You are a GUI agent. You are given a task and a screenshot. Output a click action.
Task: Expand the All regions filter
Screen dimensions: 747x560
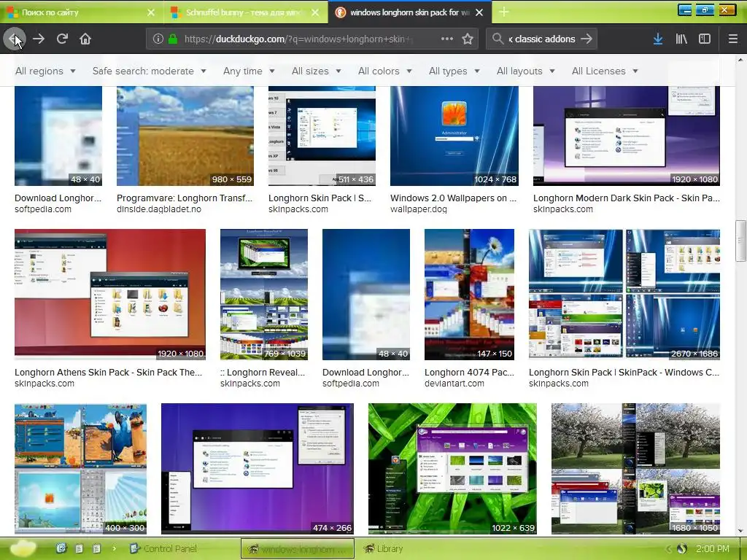[x=45, y=71]
